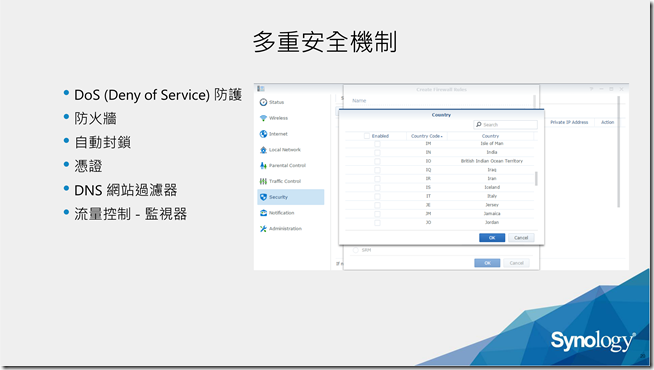
Task: Select the 'Italy' country name
Action: tap(492, 196)
